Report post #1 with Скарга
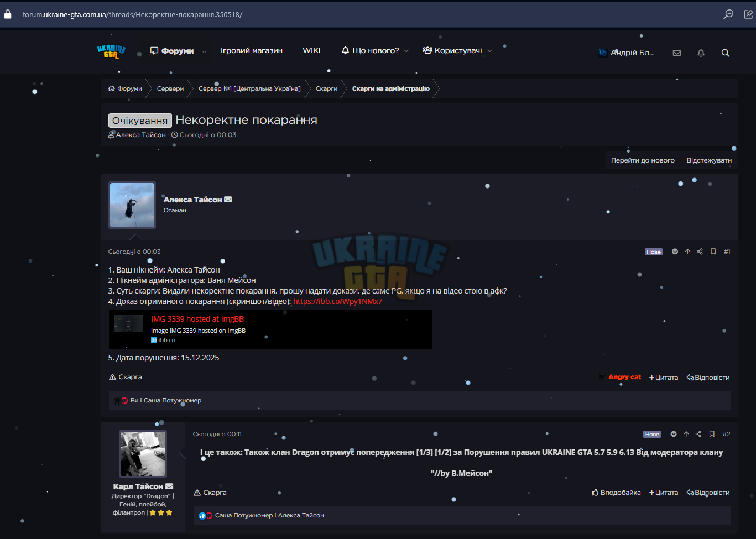The width and height of the screenshot is (756, 539). pyautogui.click(x=126, y=377)
